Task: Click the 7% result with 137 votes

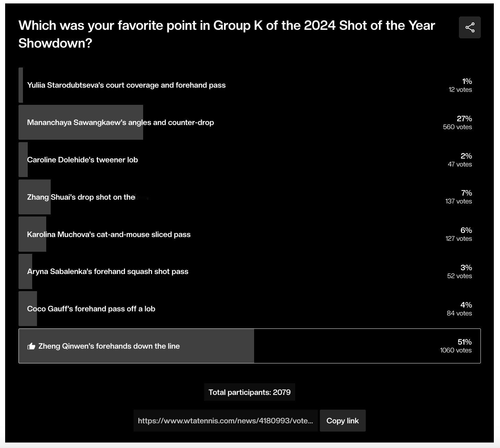Action: [459, 197]
